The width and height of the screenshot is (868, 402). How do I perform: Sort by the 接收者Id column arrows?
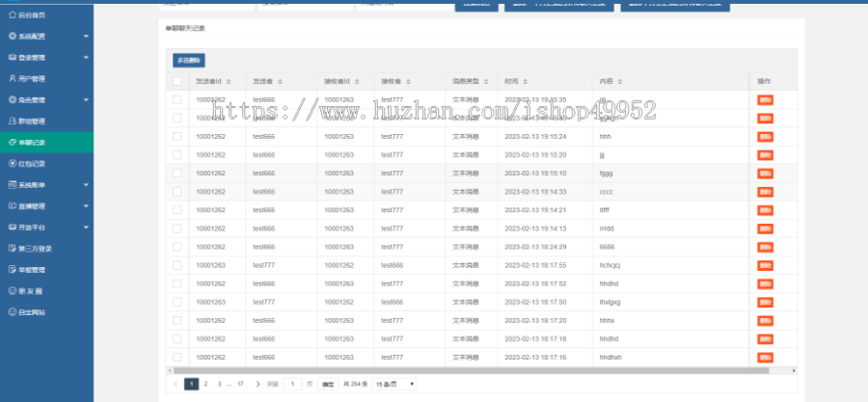pyautogui.click(x=357, y=81)
